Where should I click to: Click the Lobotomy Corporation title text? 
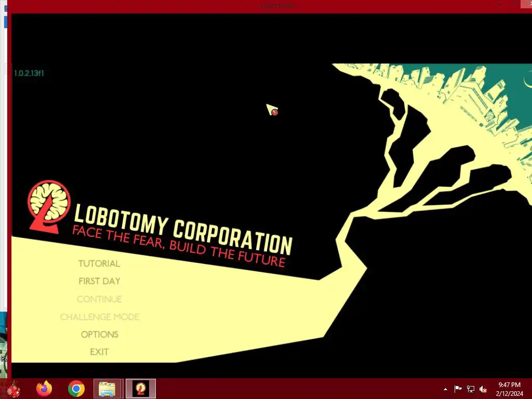pyautogui.click(x=183, y=229)
